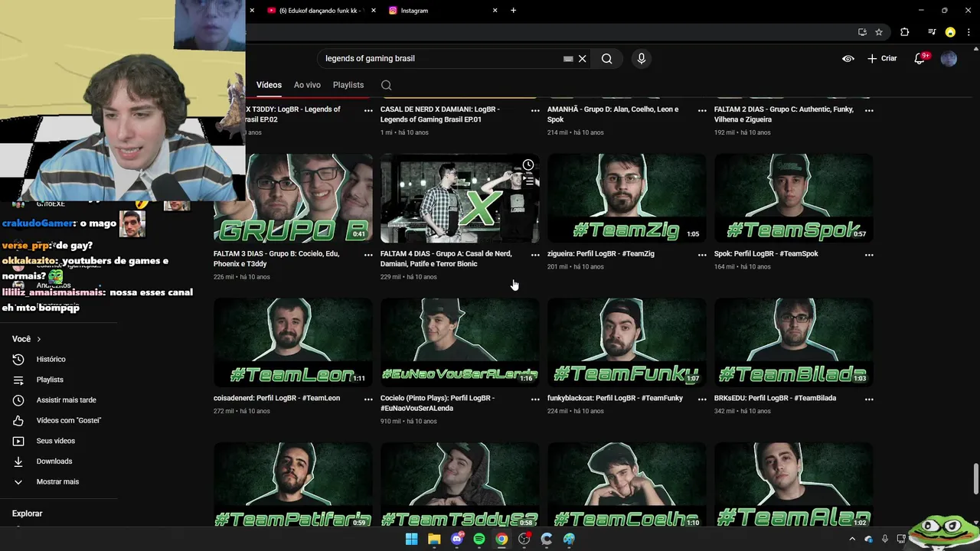Open coisadenerd: Perfil LogBR video title
Screen dimensions: 980x551
point(276,398)
